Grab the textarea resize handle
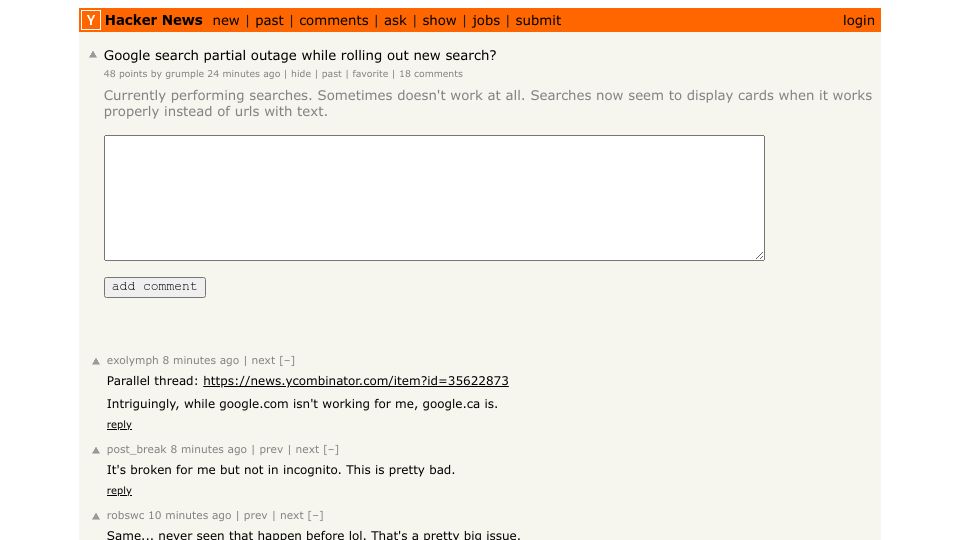Image resolution: width=960 pixels, height=540 pixels. [759, 255]
